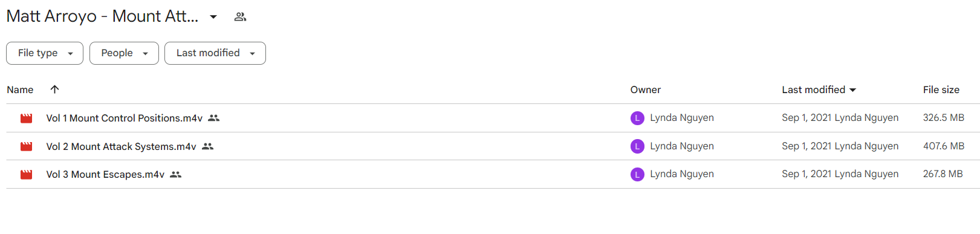Click shared icon next to Vol 2 file
This screenshot has width=980, height=234.
point(207,146)
